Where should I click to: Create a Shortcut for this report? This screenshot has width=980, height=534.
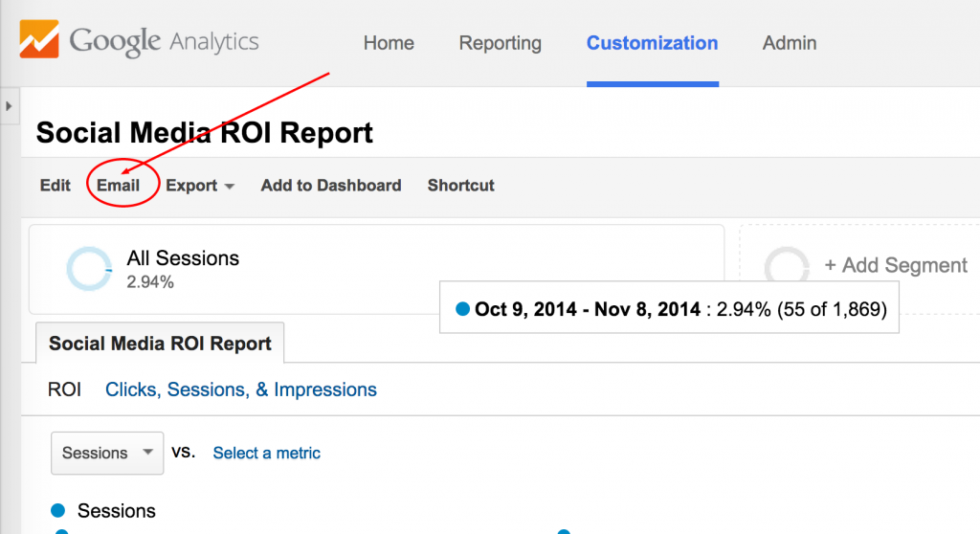tap(460, 185)
